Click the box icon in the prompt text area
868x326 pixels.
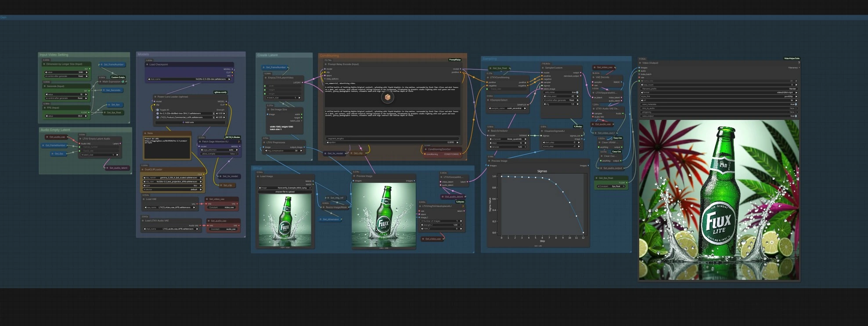pyautogui.click(x=387, y=97)
